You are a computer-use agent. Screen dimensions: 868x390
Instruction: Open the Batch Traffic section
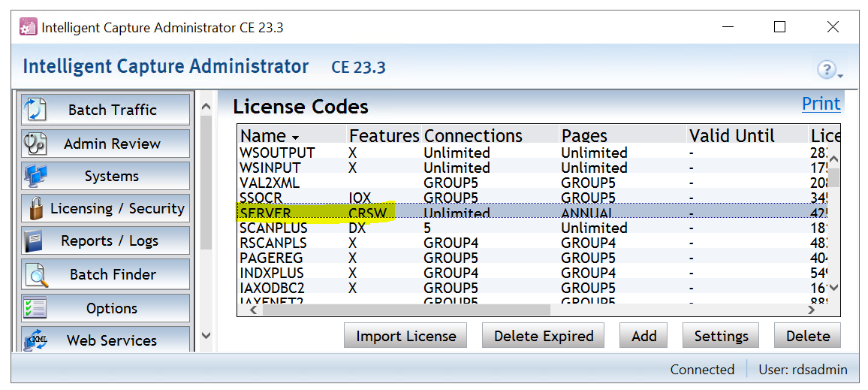[106, 110]
